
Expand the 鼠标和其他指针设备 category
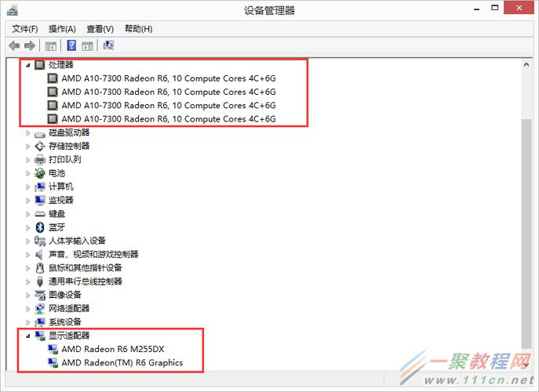pyautogui.click(x=28, y=268)
